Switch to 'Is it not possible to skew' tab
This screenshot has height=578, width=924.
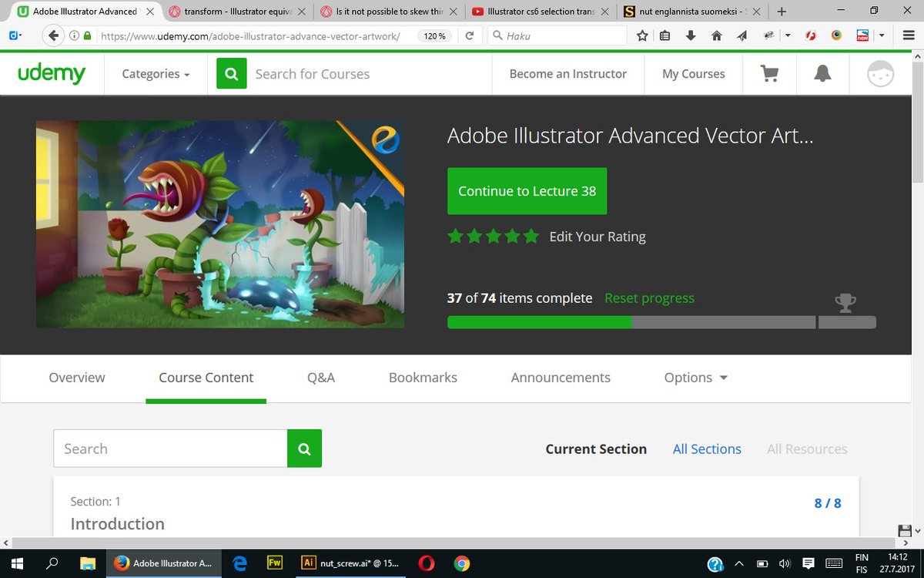pyautogui.click(x=390, y=12)
